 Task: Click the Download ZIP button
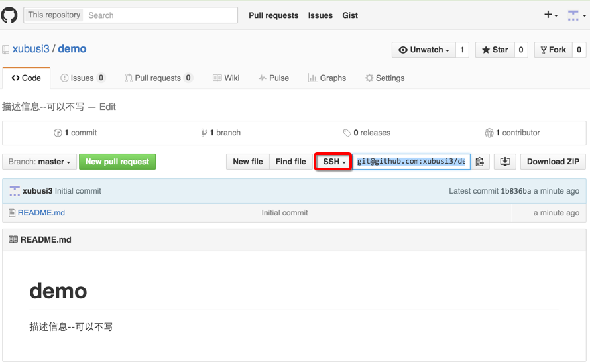[x=553, y=162]
